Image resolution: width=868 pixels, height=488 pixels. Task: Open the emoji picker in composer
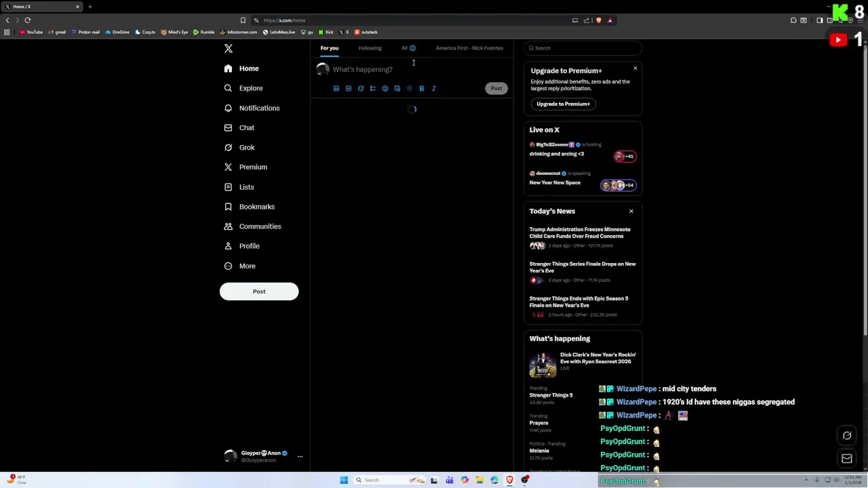tap(385, 88)
